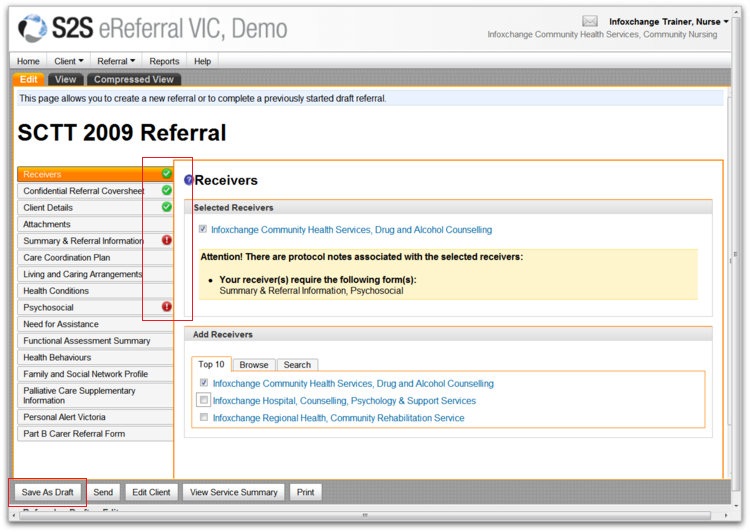750x532 pixels.
Task: Click green tick next to Client Details
Action: tap(166, 207)
